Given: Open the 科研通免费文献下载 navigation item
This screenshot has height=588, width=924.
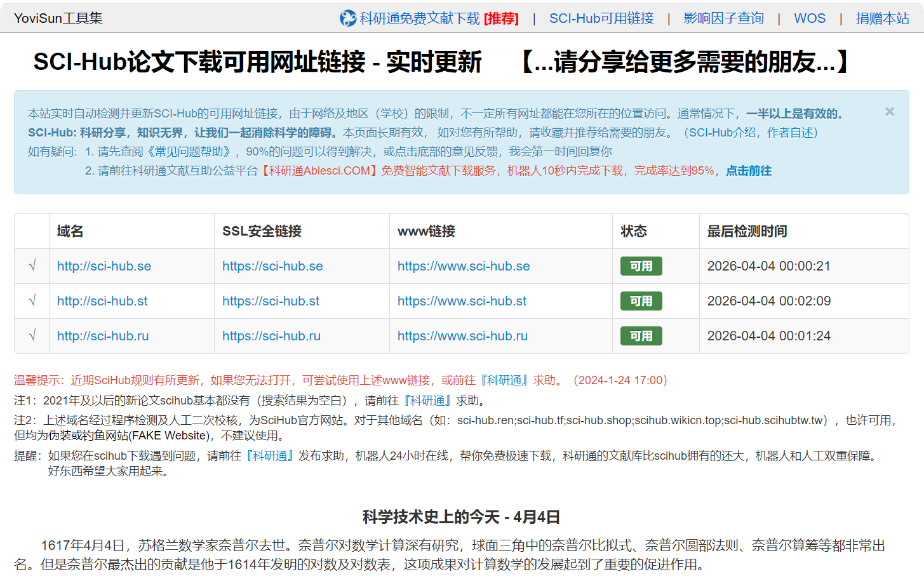Looking at the screenshot, I should [x=420, y=18].
